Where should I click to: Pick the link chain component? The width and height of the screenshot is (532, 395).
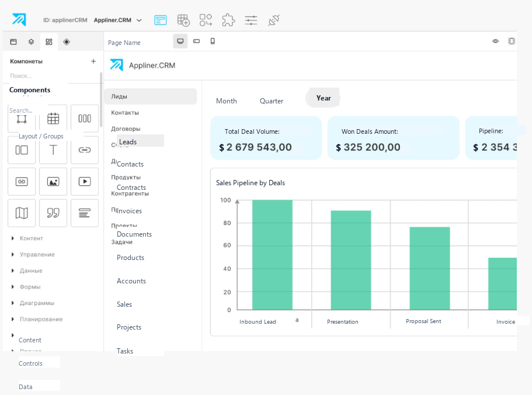click(85, 150)
